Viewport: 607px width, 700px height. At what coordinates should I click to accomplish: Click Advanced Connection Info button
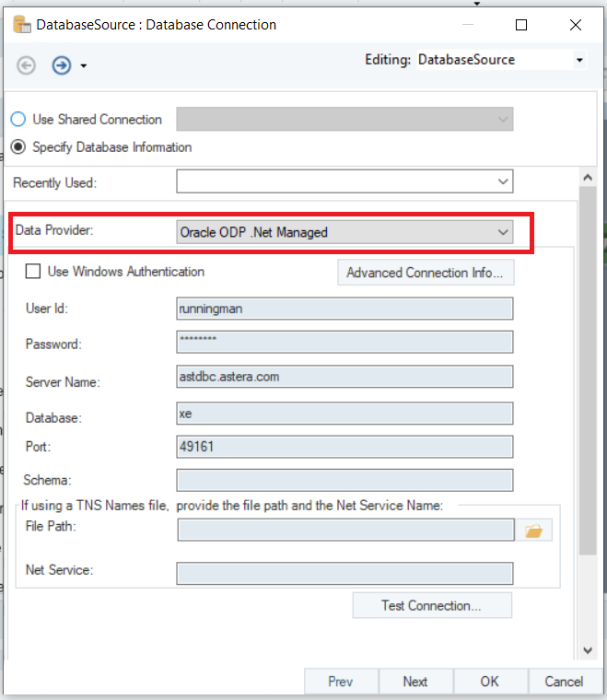coord(425,273)
